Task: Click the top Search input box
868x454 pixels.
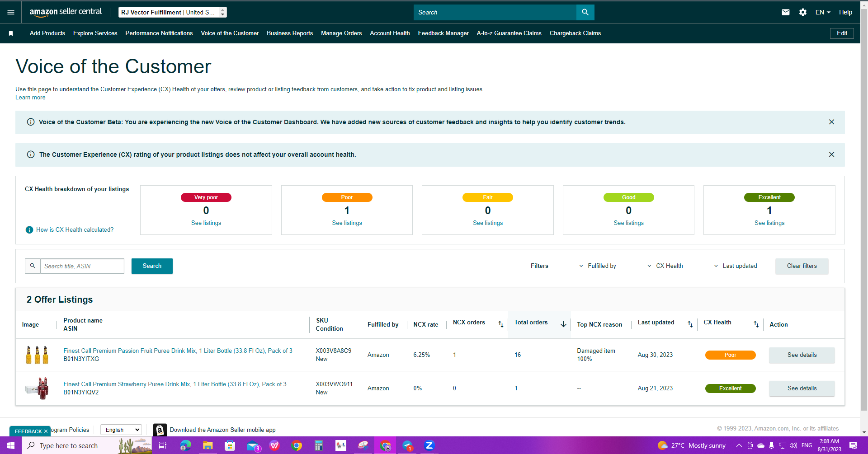Action: pos(495,12)
